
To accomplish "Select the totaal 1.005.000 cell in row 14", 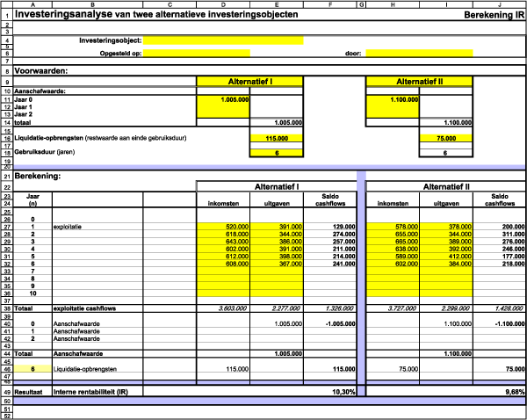I will click(x=277, y=122).
